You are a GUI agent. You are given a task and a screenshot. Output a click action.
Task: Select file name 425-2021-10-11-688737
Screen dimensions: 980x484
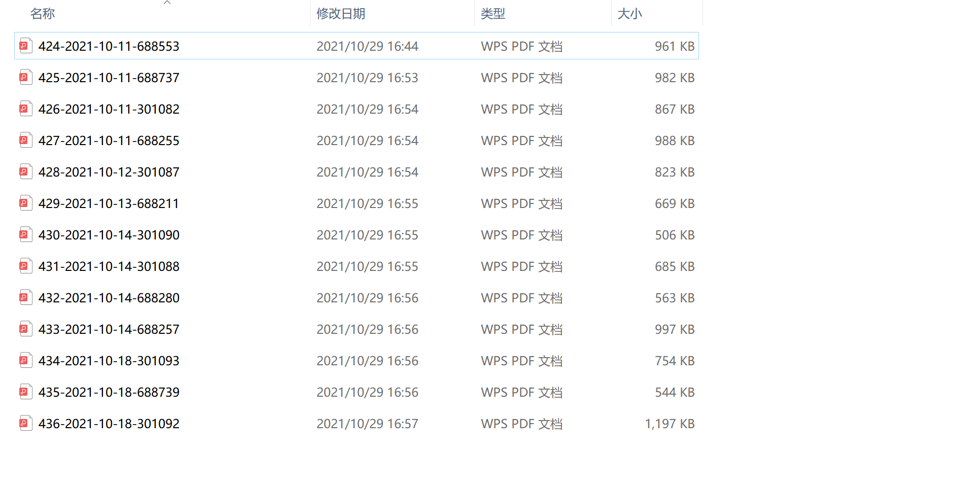[x=109, y=78]
